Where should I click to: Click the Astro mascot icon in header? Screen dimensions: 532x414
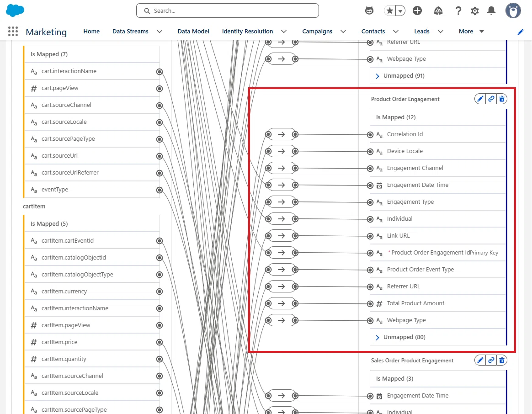coord(369,11)
